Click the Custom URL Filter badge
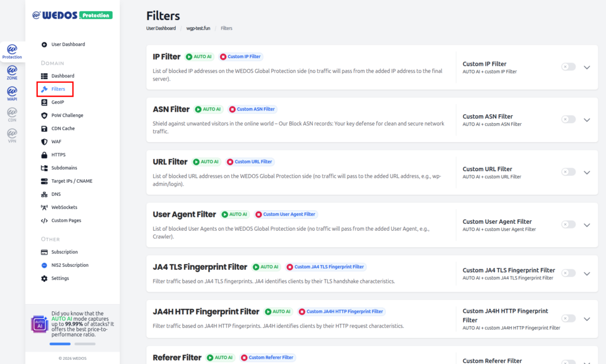Viewport: 606px width, 364px height. (x=250, y=162)
